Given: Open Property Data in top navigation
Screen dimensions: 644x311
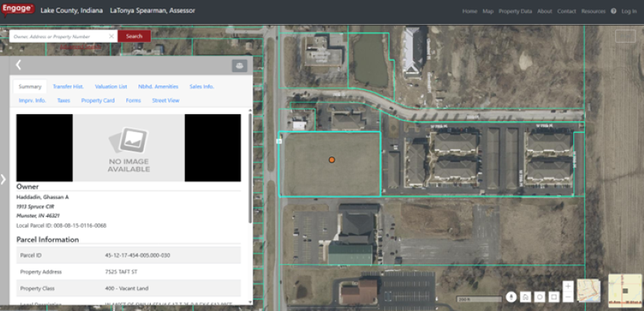Looking at the screenshot, I should pyautogui.click(x=516, y=11).
